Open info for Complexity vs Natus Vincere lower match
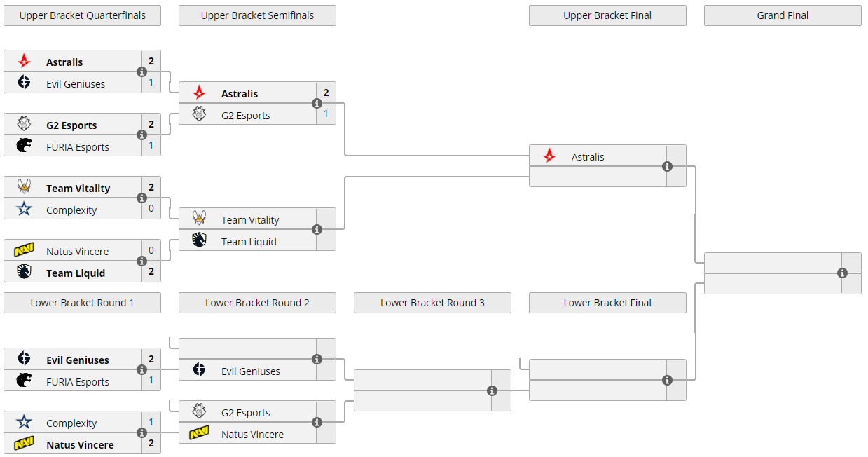The image size is (868, 457). (142, 433)
